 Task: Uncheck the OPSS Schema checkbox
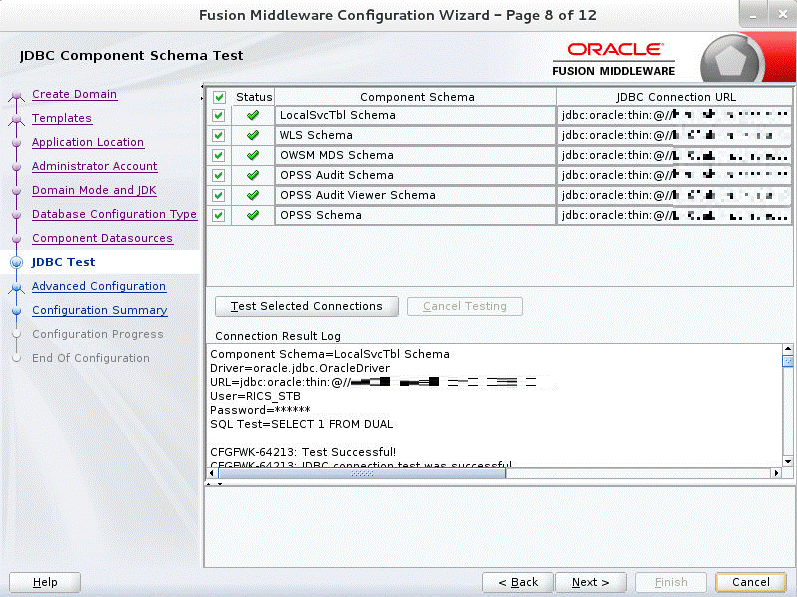tap(219, 215)
